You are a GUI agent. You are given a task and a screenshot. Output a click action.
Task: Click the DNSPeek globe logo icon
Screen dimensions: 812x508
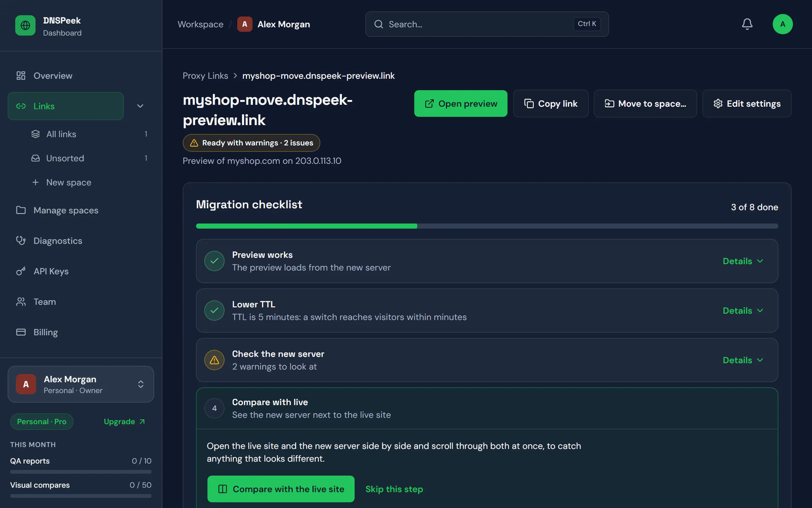click(x=25, y=25)
